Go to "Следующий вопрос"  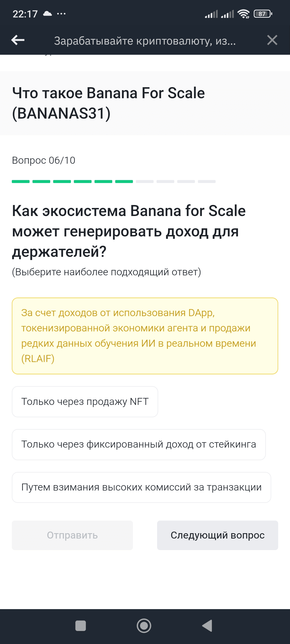pos(218,535)
